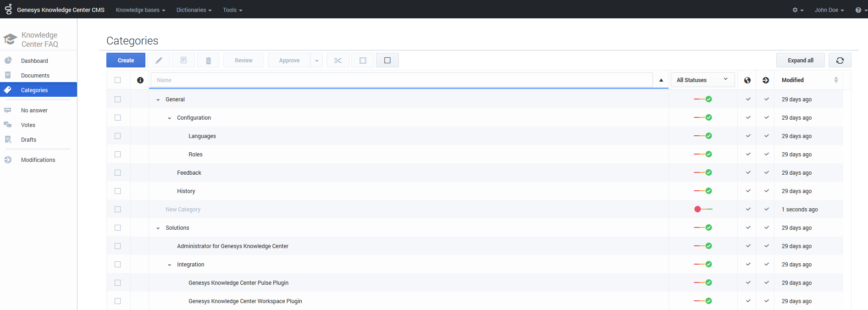Collapse the General category node

[x=158, y=100]
